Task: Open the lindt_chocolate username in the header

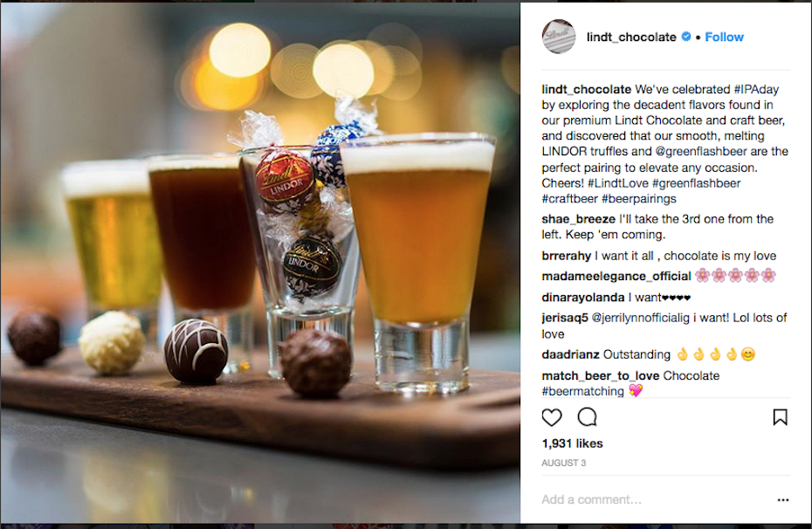Action: [631, 38]
